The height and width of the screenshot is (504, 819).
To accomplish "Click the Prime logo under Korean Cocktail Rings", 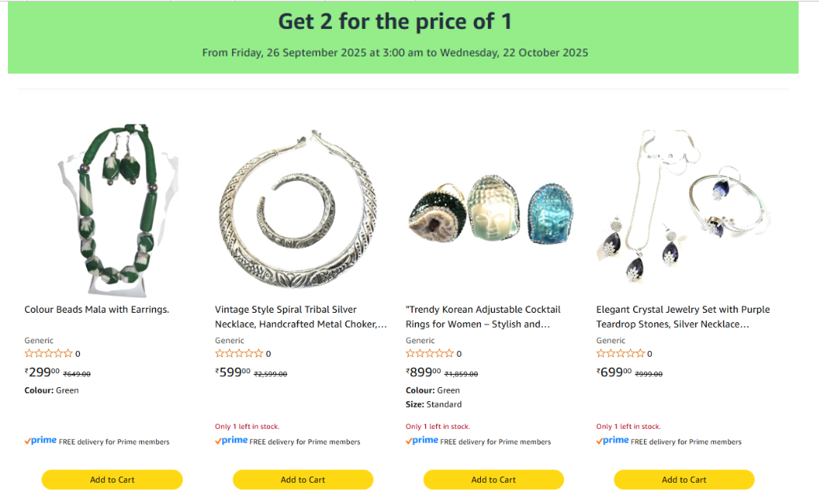I will [x=422, y=441].
